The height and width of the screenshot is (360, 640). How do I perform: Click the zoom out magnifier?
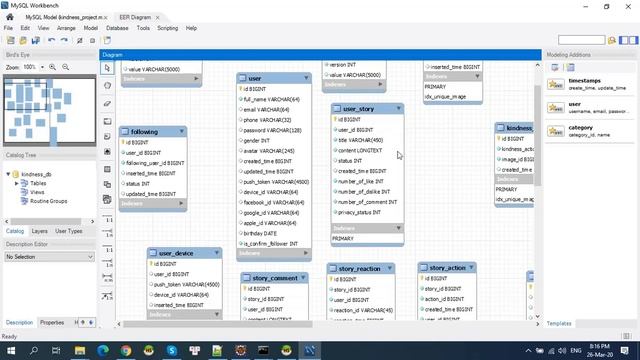tap(65, 67)
